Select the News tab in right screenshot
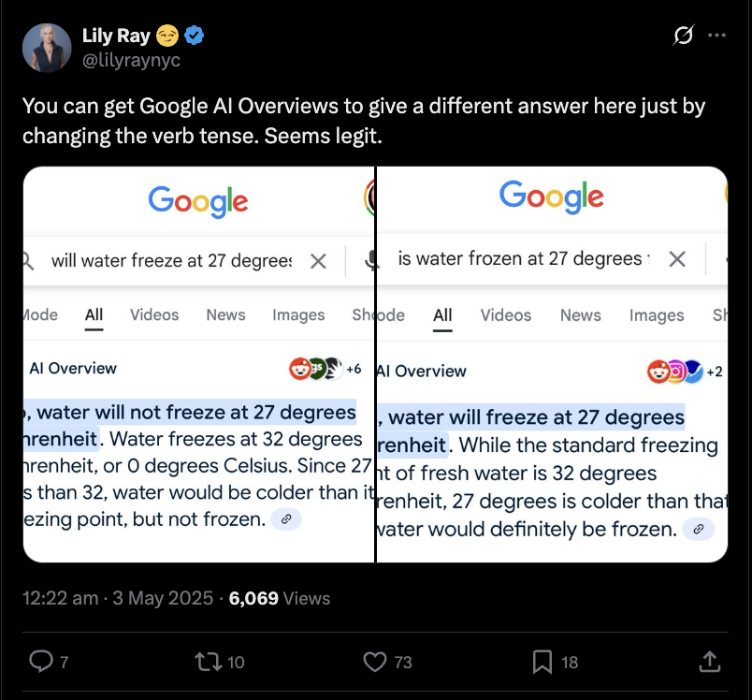Viewport: 752px width, 700px height. 580,315
